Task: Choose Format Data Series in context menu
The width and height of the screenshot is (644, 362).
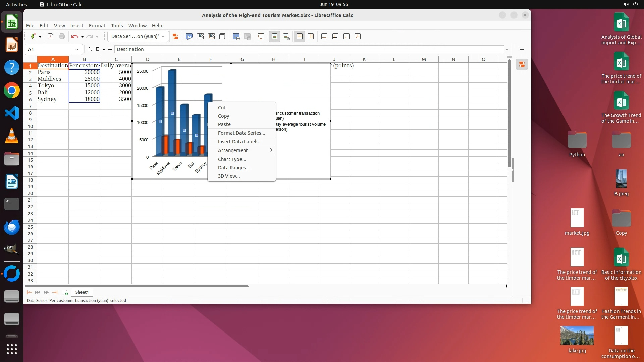Action: 241,133
